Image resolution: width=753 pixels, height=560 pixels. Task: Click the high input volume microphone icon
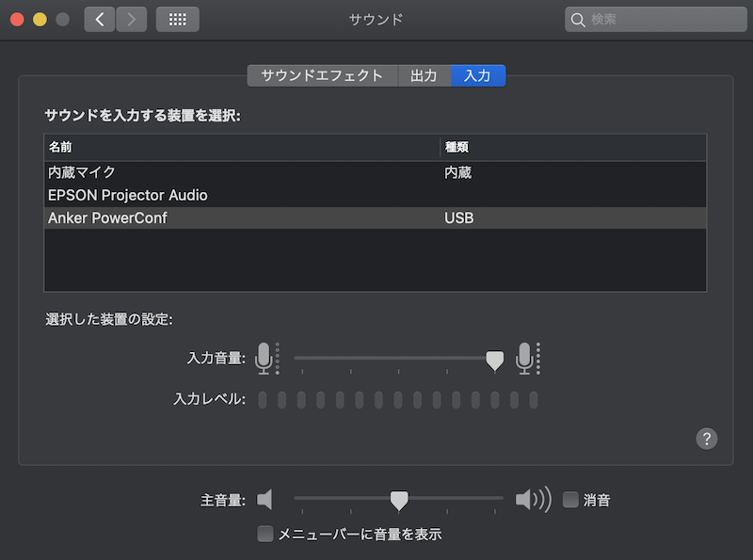coord(528,359)
